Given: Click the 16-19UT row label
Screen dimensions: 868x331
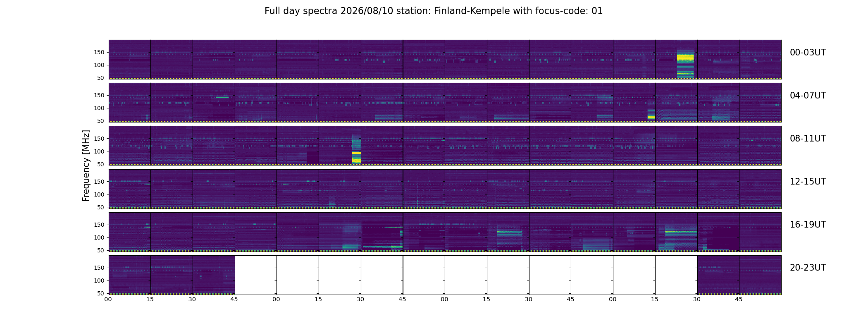Looking at the screenshot, I should coord(808,225).
